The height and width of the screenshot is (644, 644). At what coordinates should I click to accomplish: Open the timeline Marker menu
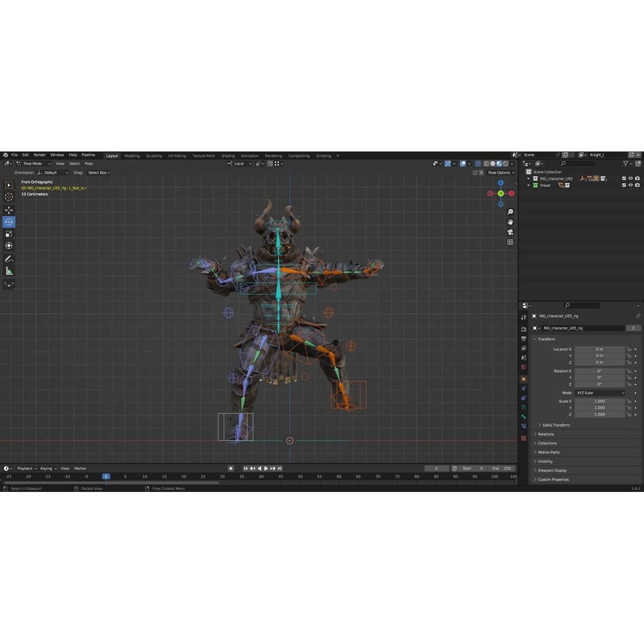(80, 468)
